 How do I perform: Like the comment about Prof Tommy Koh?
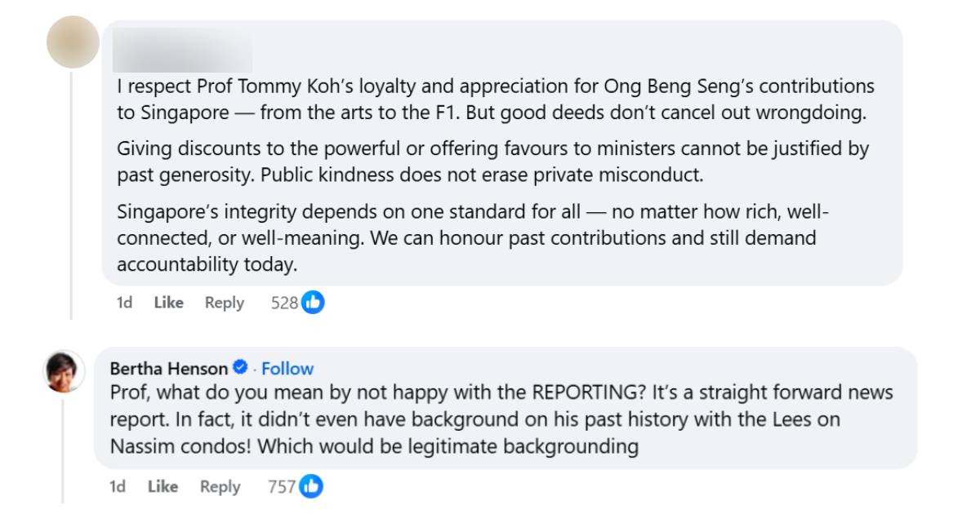168,303
